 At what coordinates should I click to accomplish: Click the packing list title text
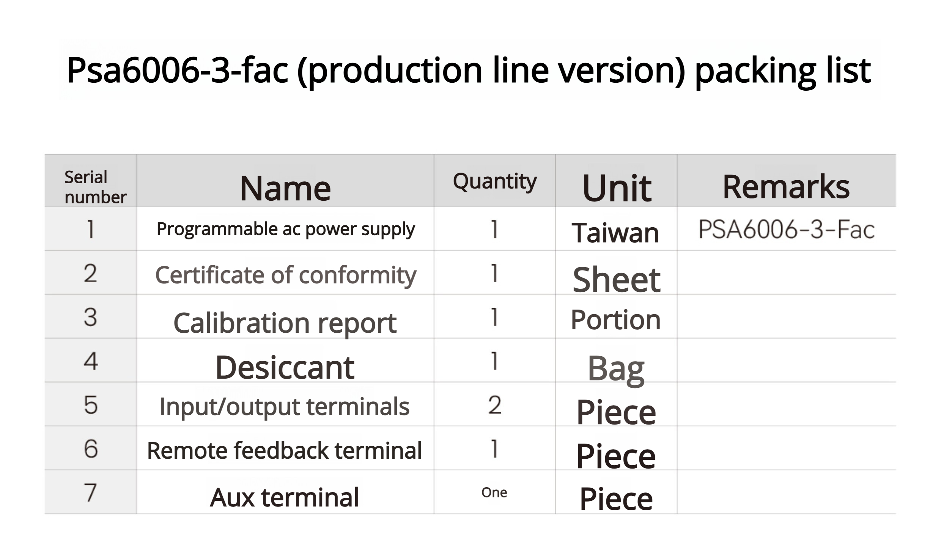(468, 70)
